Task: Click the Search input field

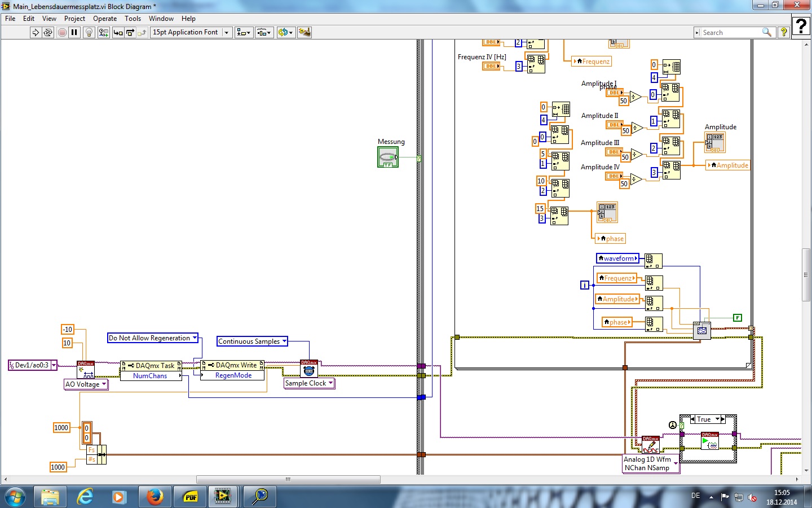Action: click(x=730, y=33)
